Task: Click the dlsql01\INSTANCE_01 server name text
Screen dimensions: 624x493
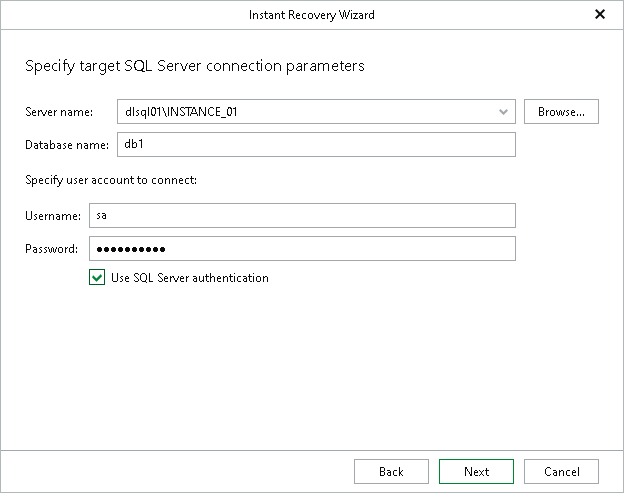Action: 181,112
